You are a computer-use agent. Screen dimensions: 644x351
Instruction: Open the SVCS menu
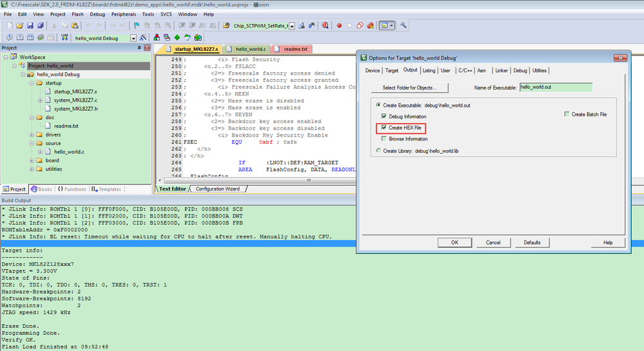[x=166, y=14]
